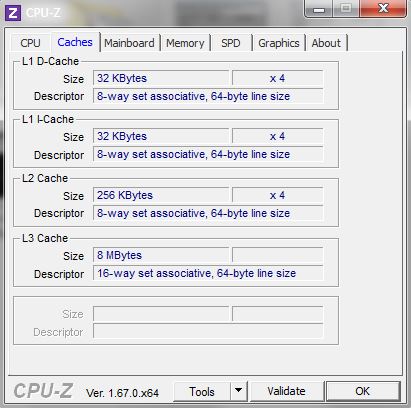Click the CPU-Z logo icon in title bar

(x=13, y=13)
